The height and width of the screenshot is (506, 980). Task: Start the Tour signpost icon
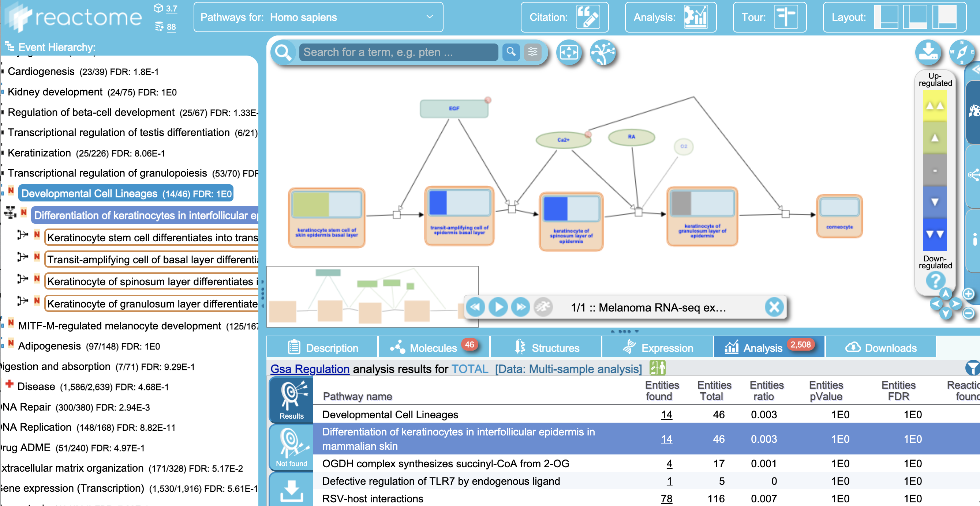tap(786, 17)
